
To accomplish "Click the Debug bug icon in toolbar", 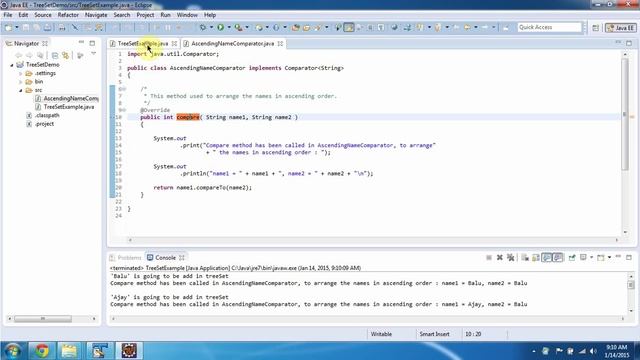I will [x=203, y=27].
